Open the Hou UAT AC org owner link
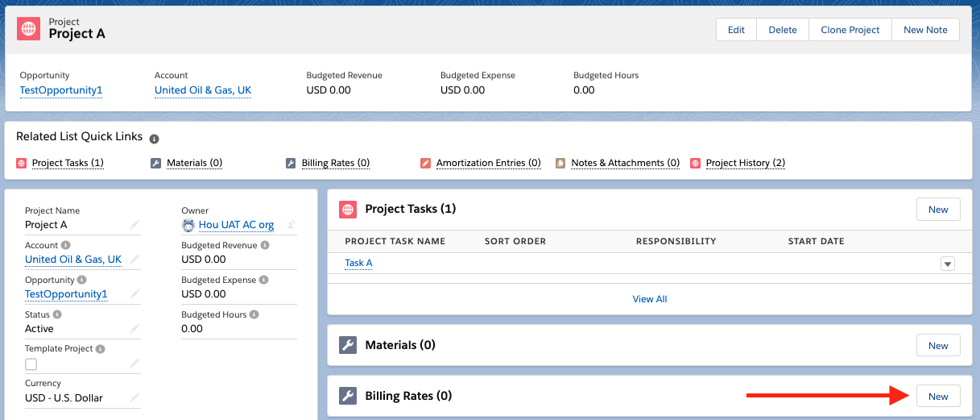980x420 pixels. 237,225
